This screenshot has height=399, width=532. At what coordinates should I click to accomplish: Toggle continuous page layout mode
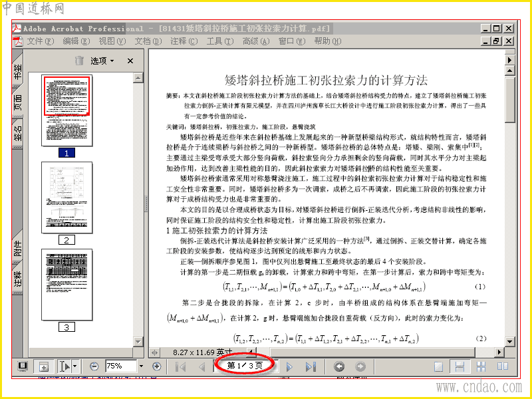click(460, 366)
